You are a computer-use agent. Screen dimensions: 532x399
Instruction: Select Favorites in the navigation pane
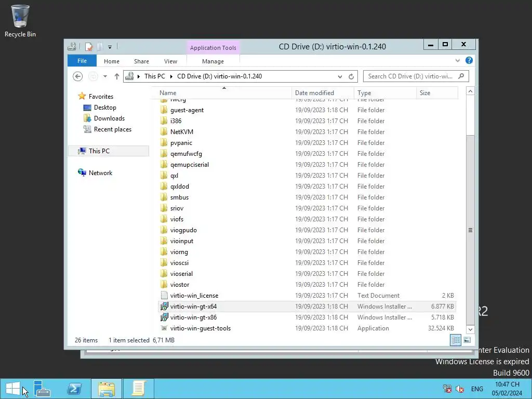tap(101, 97)
